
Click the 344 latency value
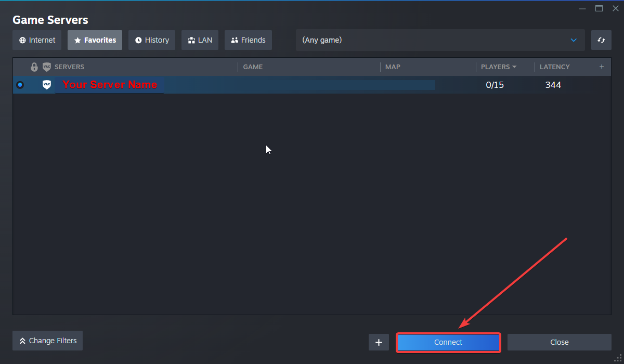(553, 85)
